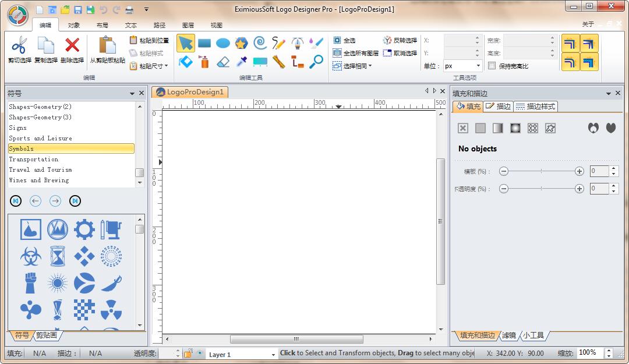This screenshot has width=629, height=364.
Task: Click the plus button on 不透明度 slider
Action: (579, 189)
